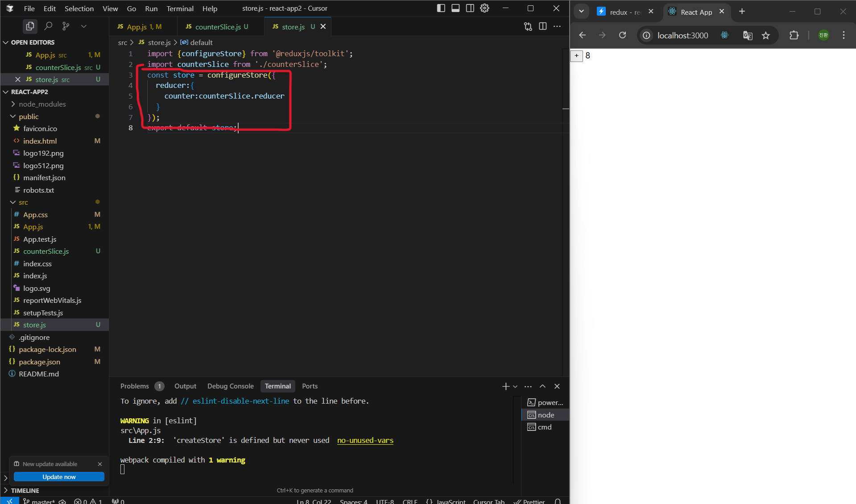Toggle bottom panel layout icon
The height and width of the screenshot is (504, 856).
(455, 8)
